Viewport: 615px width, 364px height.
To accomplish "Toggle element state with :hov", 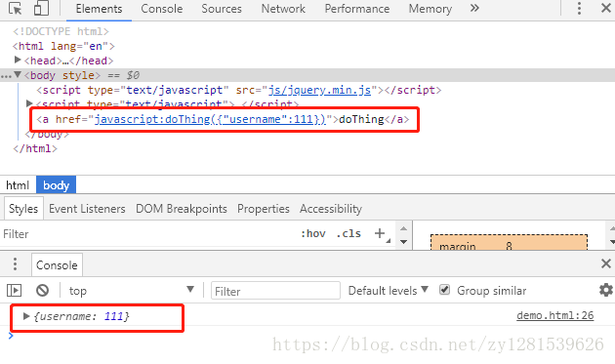I will (313, 234).
